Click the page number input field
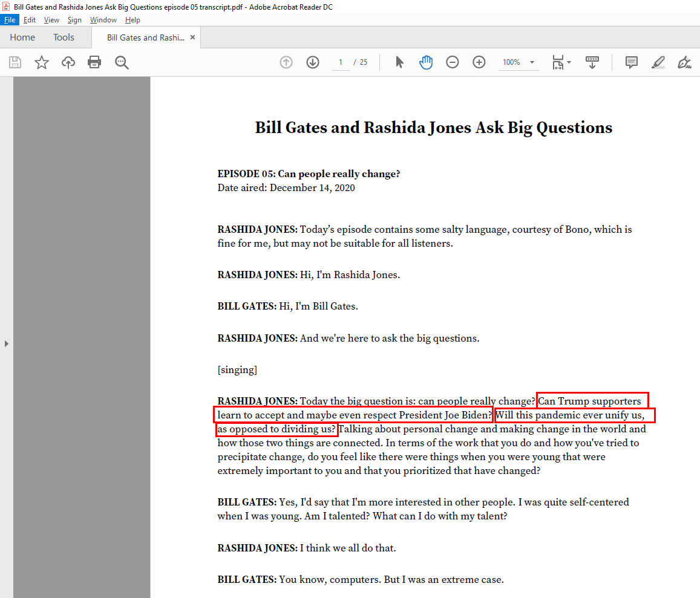This screenshot has width=700, height=598. [341, 62]
